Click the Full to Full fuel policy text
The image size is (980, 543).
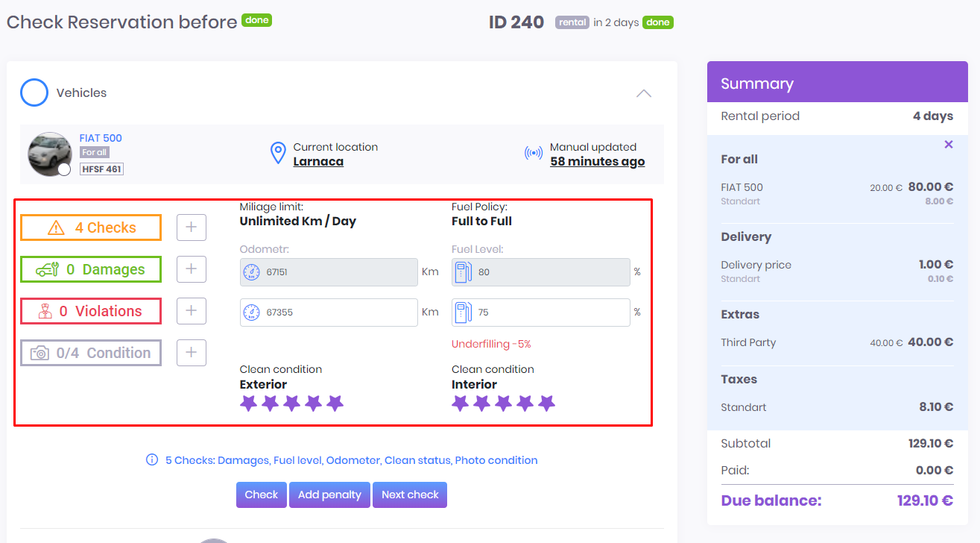[481, 222]
